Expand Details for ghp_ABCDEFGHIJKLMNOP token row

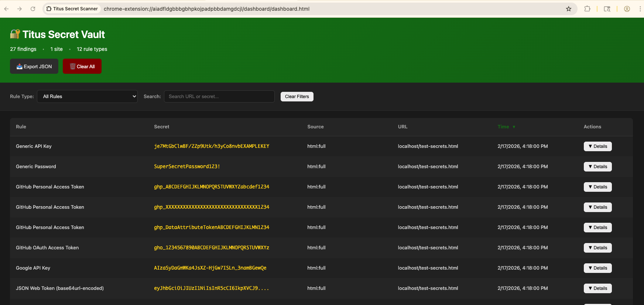click(x=597, y=187)
